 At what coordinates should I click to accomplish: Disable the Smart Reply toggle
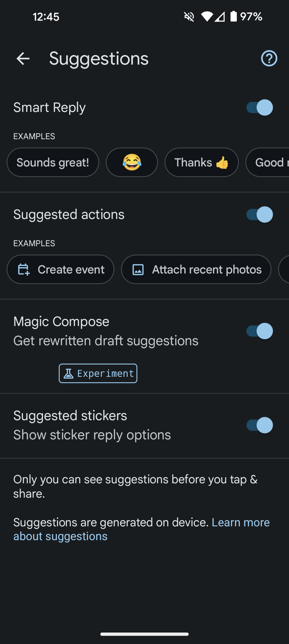(x=259, y=108)
